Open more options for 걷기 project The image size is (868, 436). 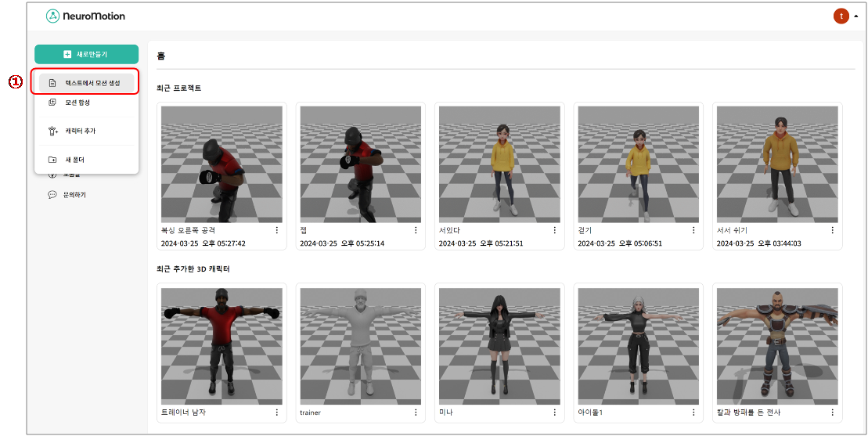693,230
